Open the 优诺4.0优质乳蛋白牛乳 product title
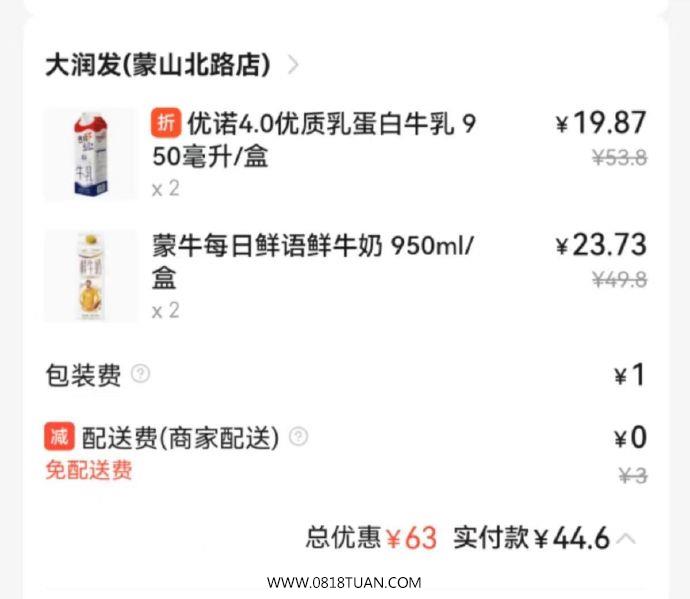 313,140
